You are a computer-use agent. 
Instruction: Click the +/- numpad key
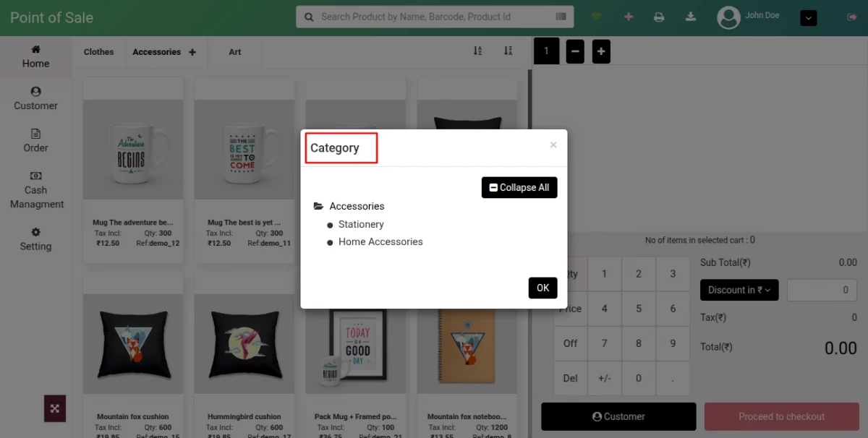605,378
